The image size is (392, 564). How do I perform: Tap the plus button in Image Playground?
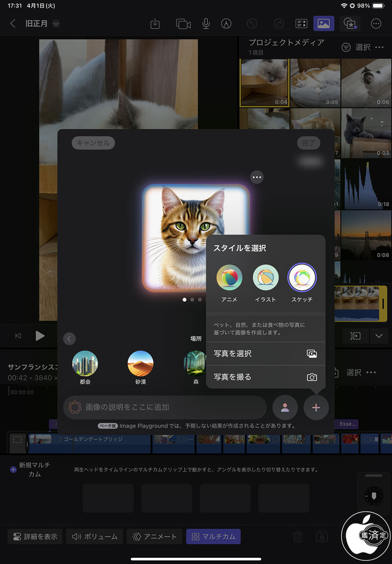click(x=316, y=407)
